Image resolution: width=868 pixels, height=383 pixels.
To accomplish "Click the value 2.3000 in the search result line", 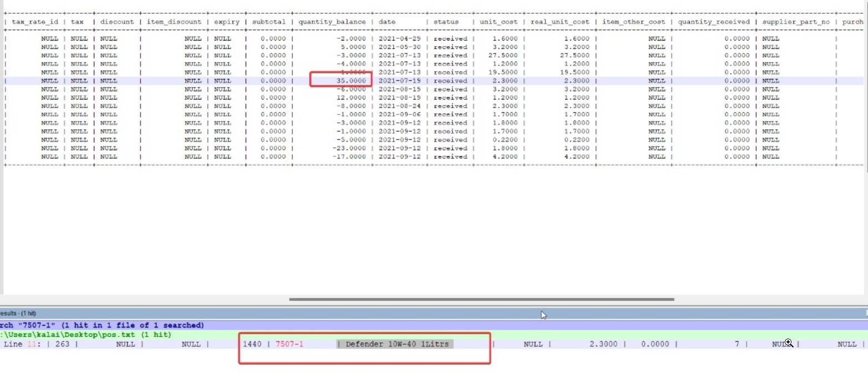I will [x=602, y=344].
